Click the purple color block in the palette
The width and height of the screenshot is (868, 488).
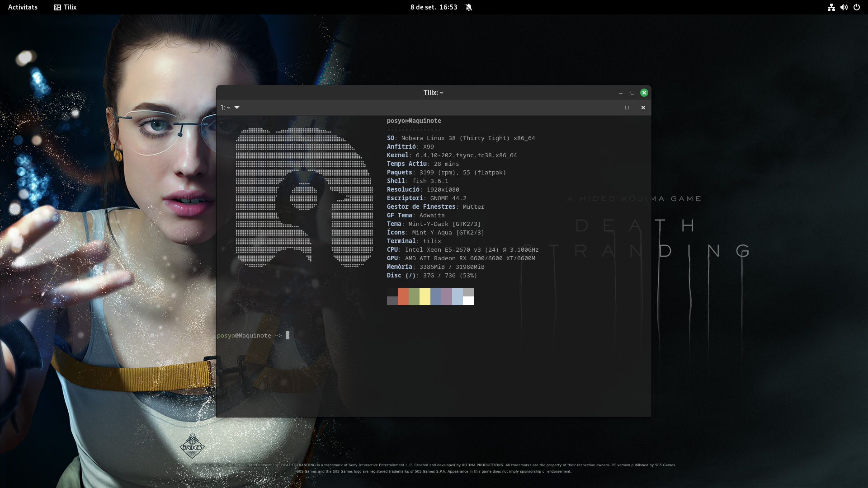pyautogui.click(x=447, y=296)
